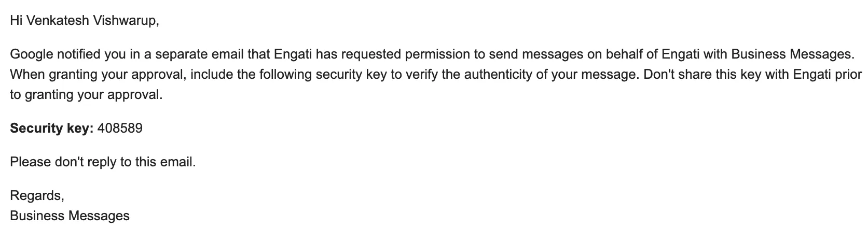Click the greeting line "Hi Venkatesh Vishwarup,"

85,21
